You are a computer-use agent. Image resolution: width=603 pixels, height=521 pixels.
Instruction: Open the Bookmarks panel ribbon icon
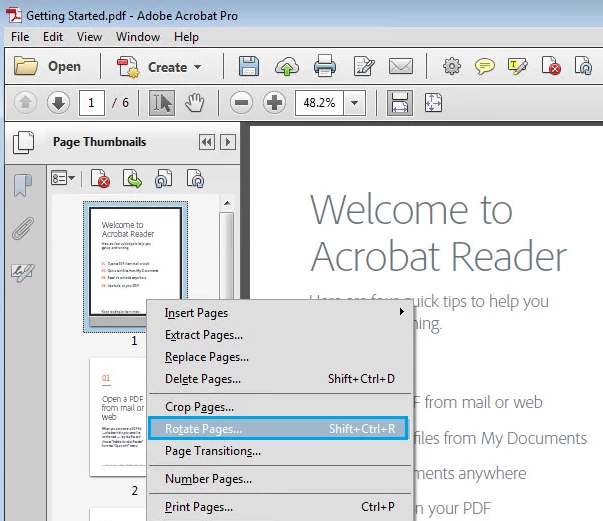pos(23,185)
